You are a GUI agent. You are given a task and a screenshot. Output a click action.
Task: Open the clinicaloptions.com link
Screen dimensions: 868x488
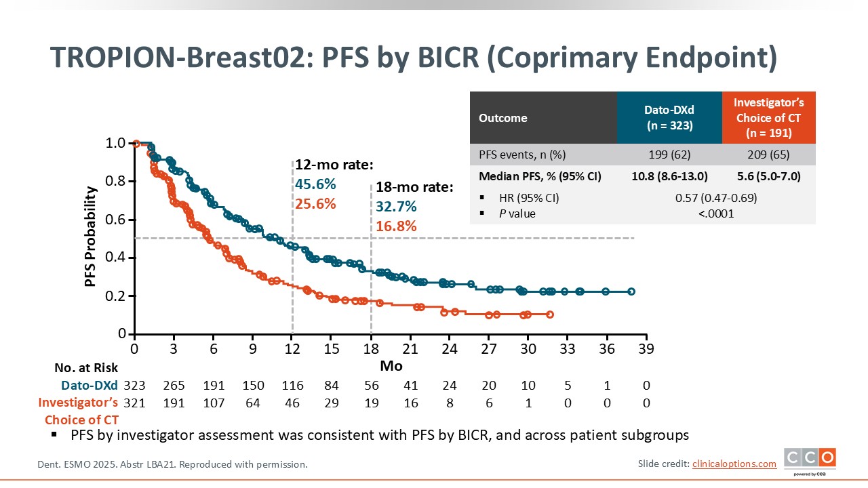[x=734, y=464]
